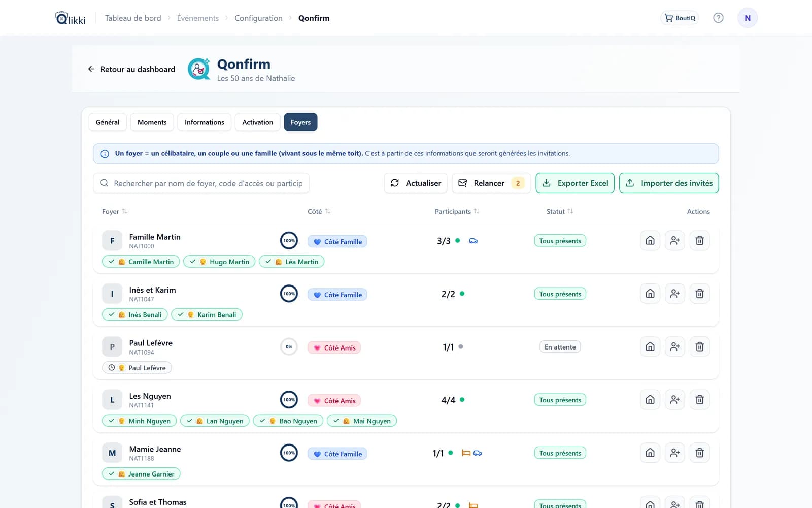Add a participant to Les Nguyen
This screenshot has height=508, width=812.
coord(675,400)
